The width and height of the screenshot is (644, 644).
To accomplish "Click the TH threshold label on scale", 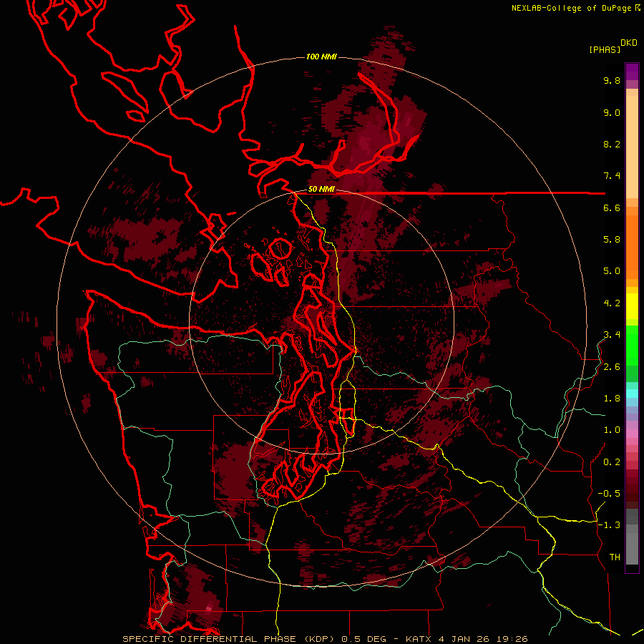I will coord(615,557).
